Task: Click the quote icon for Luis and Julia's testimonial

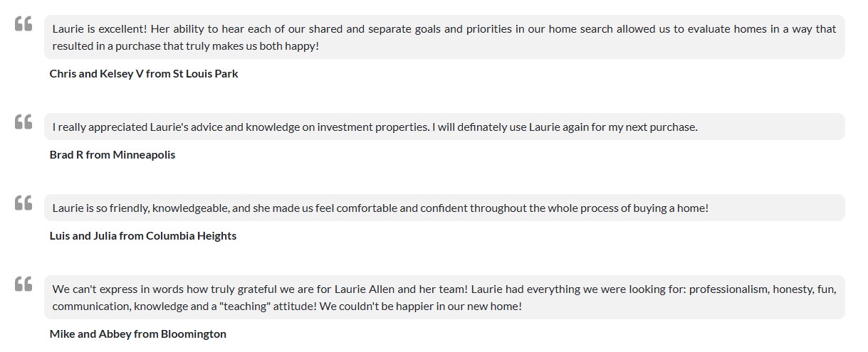Action: pos(23,203)
